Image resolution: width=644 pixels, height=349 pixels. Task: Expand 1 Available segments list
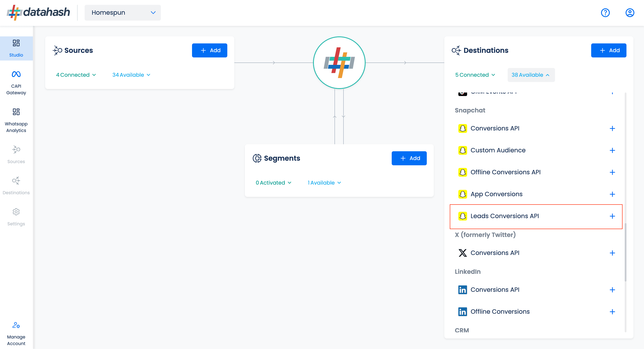[x=324, y=182]
